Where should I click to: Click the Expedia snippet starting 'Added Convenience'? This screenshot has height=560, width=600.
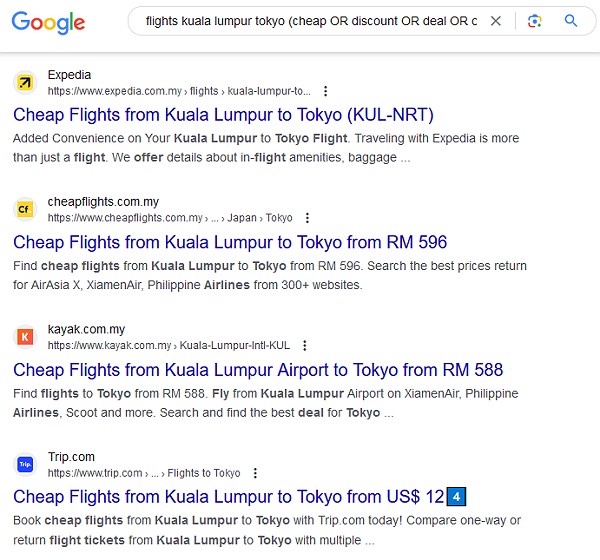(266, 148)
